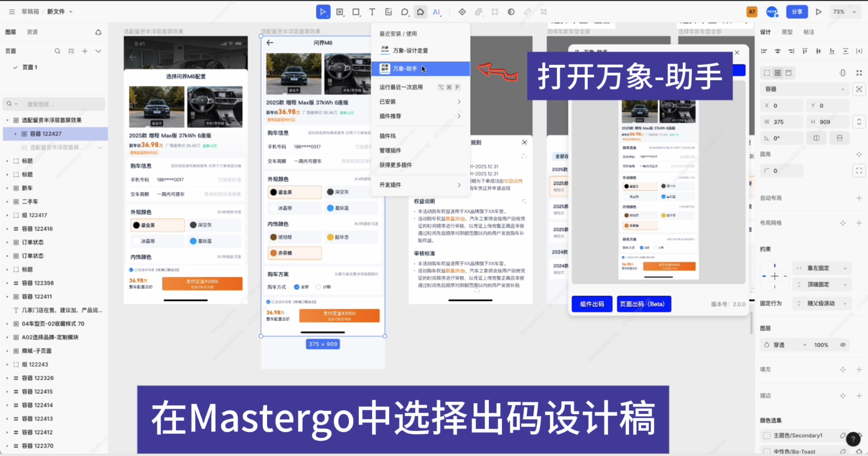Open the 靠左固定 constraint dropdown
868x456 pixels.
coord(821,268)
